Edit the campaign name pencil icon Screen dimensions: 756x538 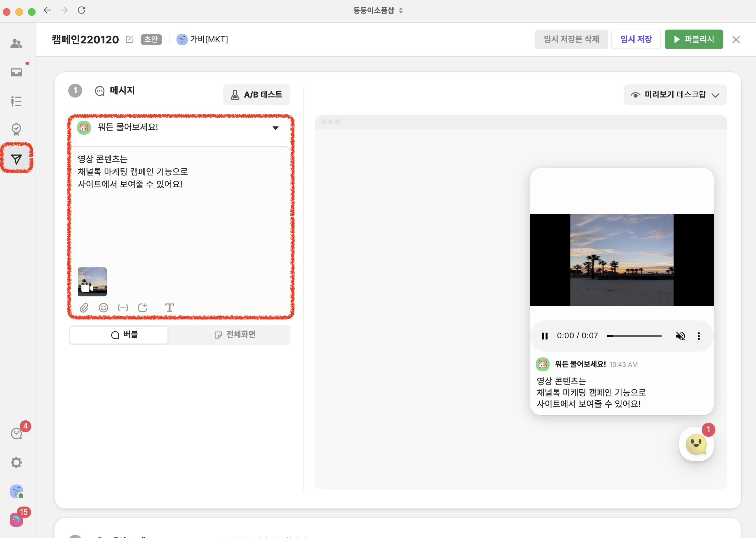pyautogui.click(x=129, y=39)
